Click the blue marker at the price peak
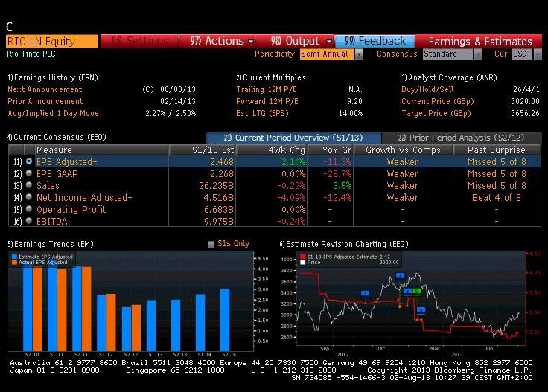The height and width of the screenshot is (392, 548). [x=400, y=276]
